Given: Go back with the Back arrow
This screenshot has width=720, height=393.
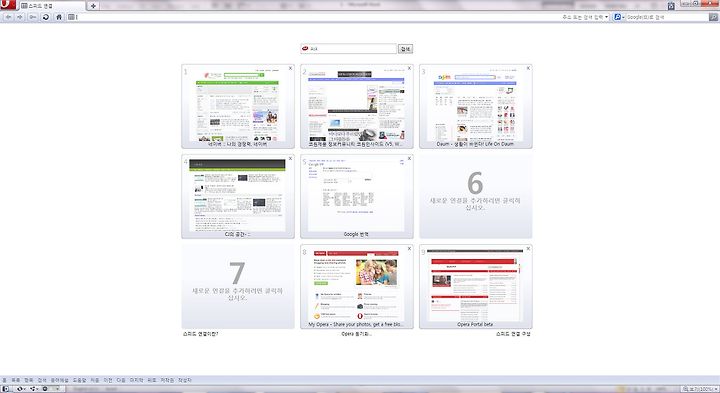Looking at the screenshot, I should [8, 17].
